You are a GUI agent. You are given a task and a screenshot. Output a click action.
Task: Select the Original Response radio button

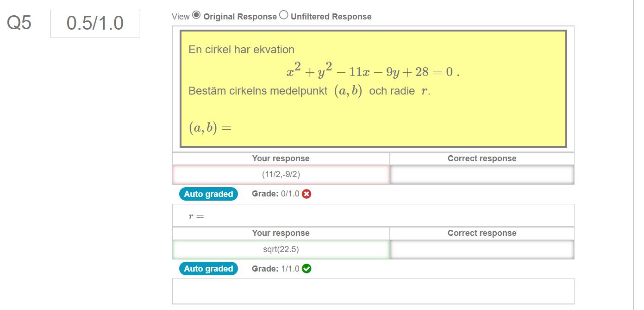click(x=196, y=15)
